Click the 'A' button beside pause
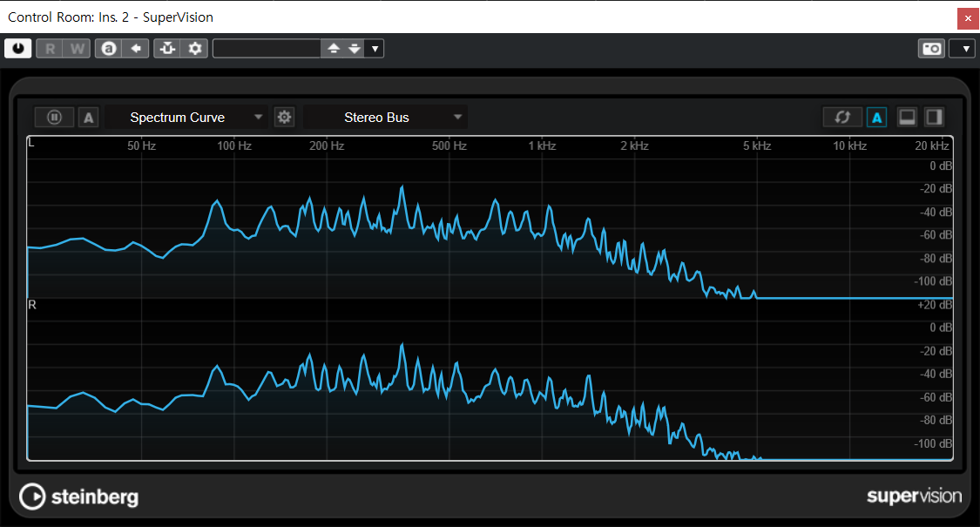 click(89, 118)
